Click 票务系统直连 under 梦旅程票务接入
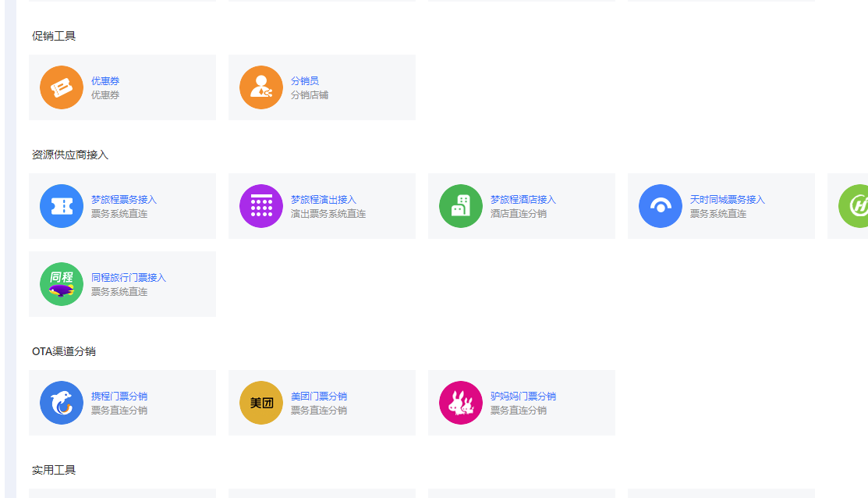The width and height of the screenshot is (868, 498). 119,214
